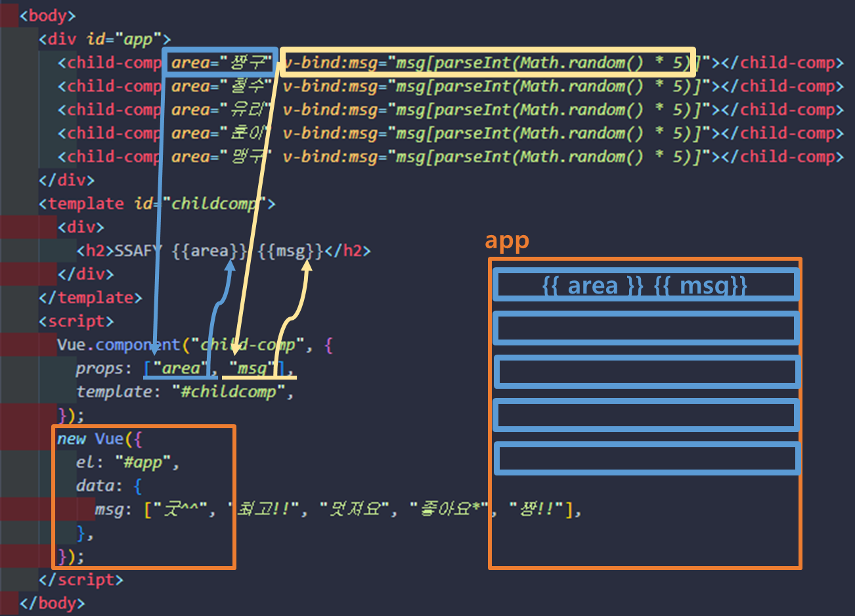Click the opening <script> tag
Screen dimensions: 855x616
coord(74,321)
